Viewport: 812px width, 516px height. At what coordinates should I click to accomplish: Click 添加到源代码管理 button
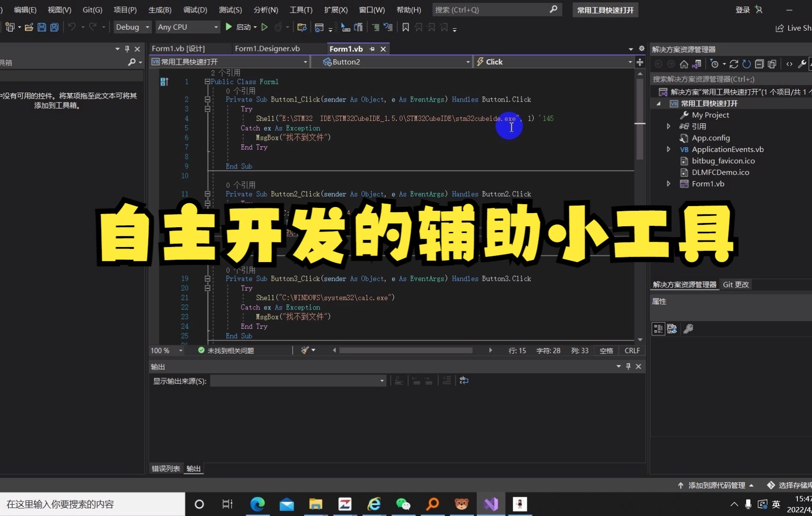click(716, 485)
